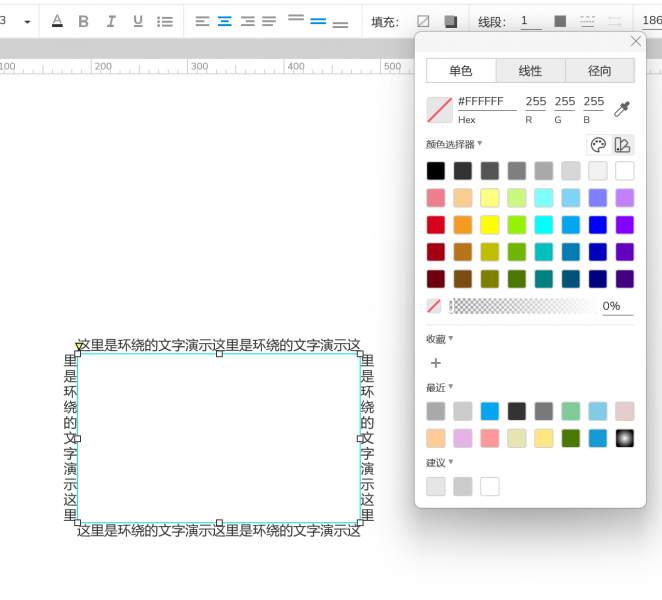Collapse the 建议 section
662x600 pixels.
point(440,463)
